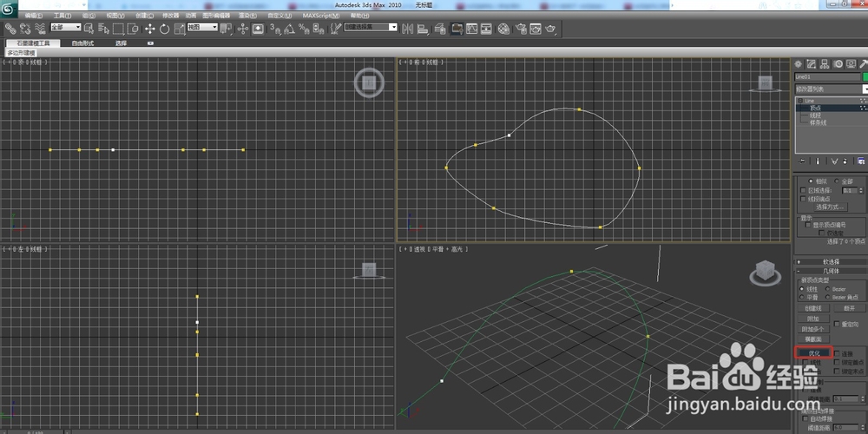The height and width of the screenshot is (434, 868).
Task: Select the Link tool in main toolbar
Action: 10,29
